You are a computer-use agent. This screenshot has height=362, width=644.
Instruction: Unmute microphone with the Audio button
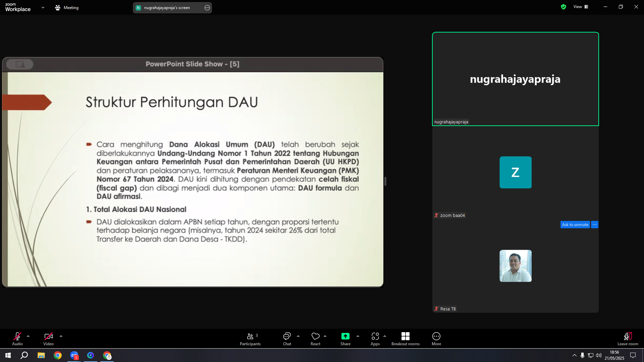click(x=17, y=339)
